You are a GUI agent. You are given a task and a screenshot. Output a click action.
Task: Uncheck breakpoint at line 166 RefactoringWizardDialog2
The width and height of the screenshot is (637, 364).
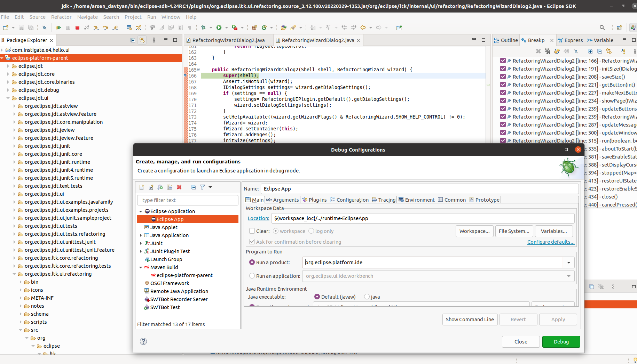tap(503, 60)
